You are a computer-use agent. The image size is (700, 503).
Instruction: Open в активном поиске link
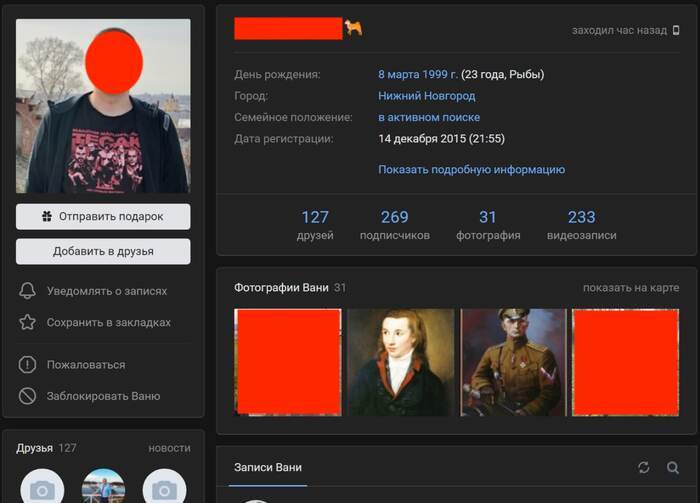point(429,117)
